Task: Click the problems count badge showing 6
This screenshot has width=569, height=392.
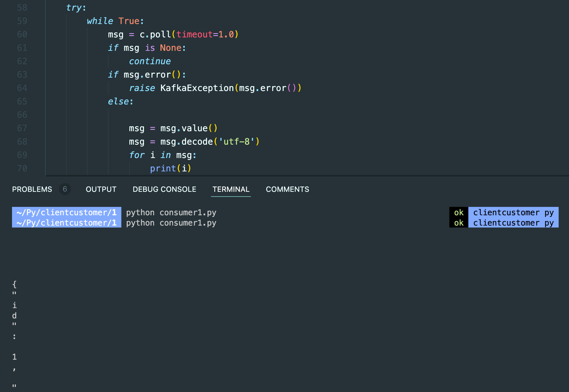Action: (65, 189)
